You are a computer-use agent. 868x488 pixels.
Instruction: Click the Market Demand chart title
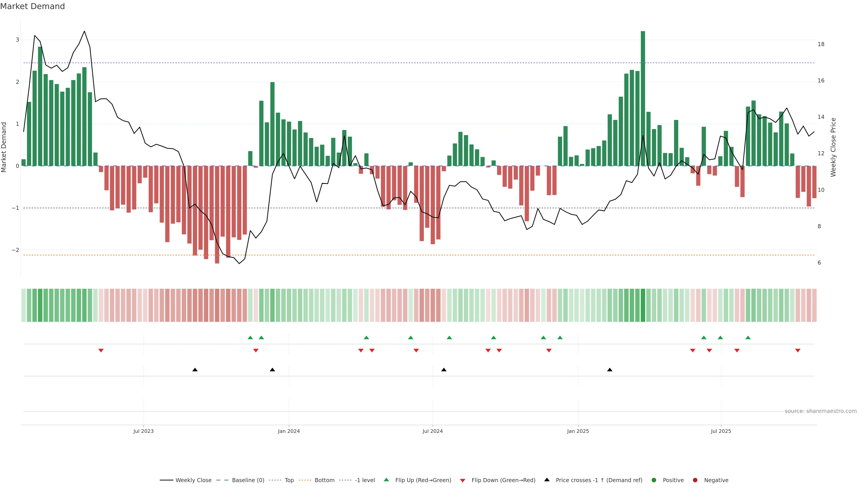(x=32, y=6)
